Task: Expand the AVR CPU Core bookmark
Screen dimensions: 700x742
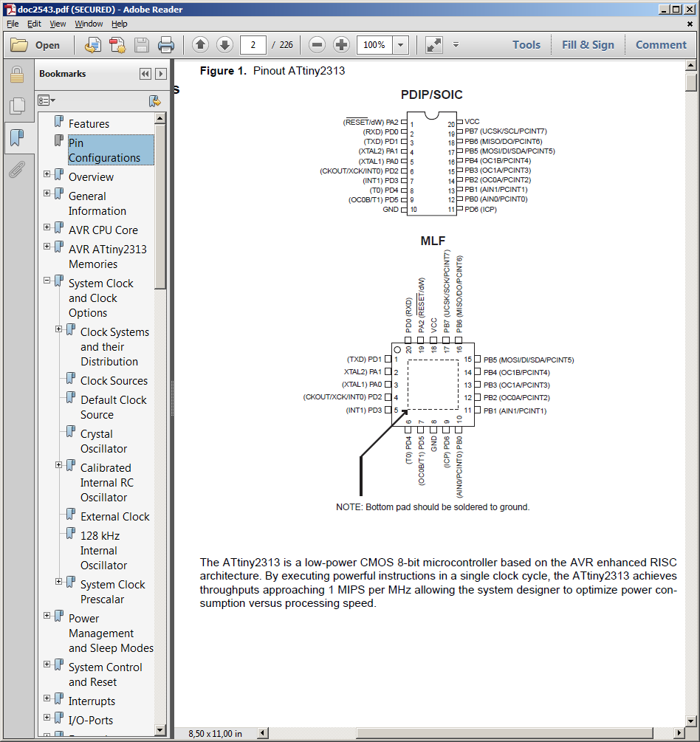Action: pyautogui.click(x=47, y=227)
